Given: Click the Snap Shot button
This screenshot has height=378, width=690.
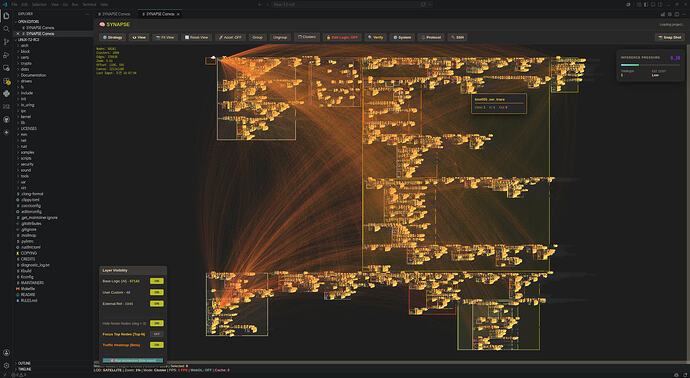Looking at the screenshot, I should point(670,37).
